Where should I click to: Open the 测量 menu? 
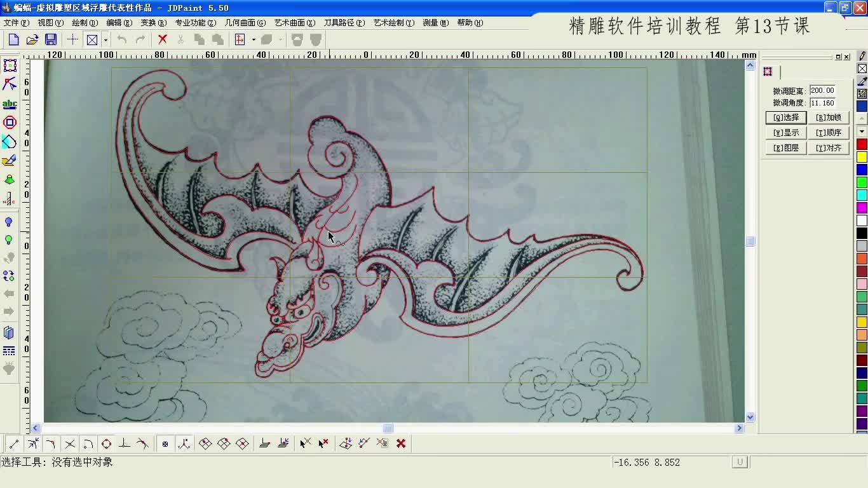click(x=435, y=22)
